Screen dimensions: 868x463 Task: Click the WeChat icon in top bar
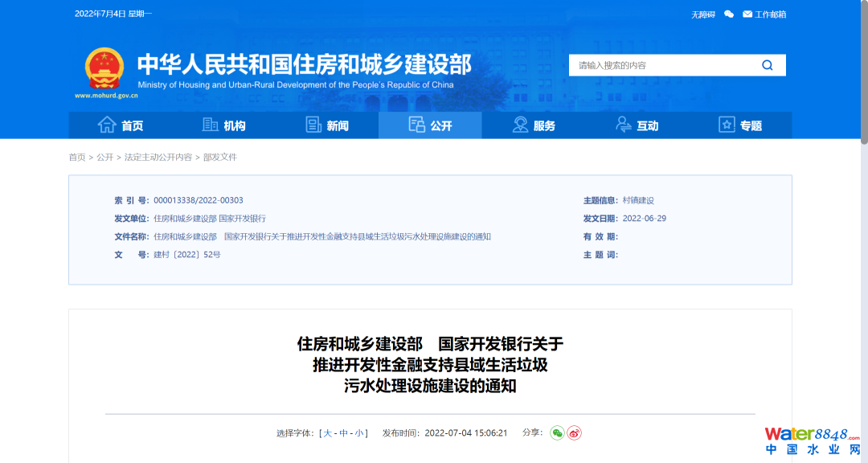tap(728, 14)
